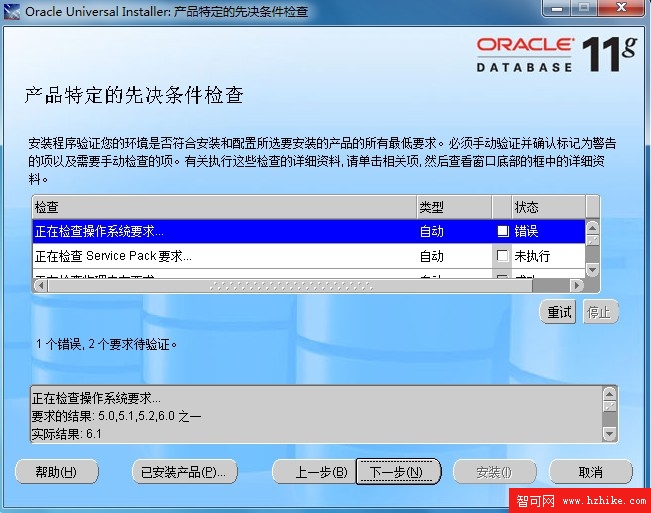Click the check list's scroll left arrow
This screenshot has width=651, height=513.
tap(40, 286)
